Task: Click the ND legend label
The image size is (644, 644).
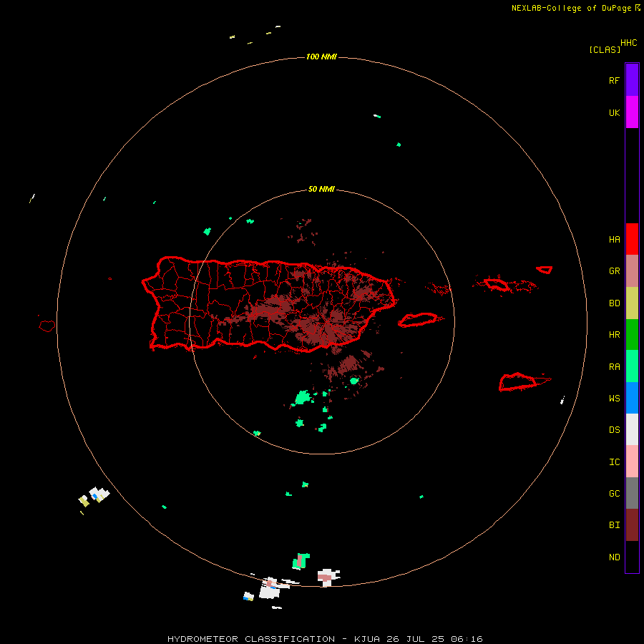Action: tap(614, 557)
